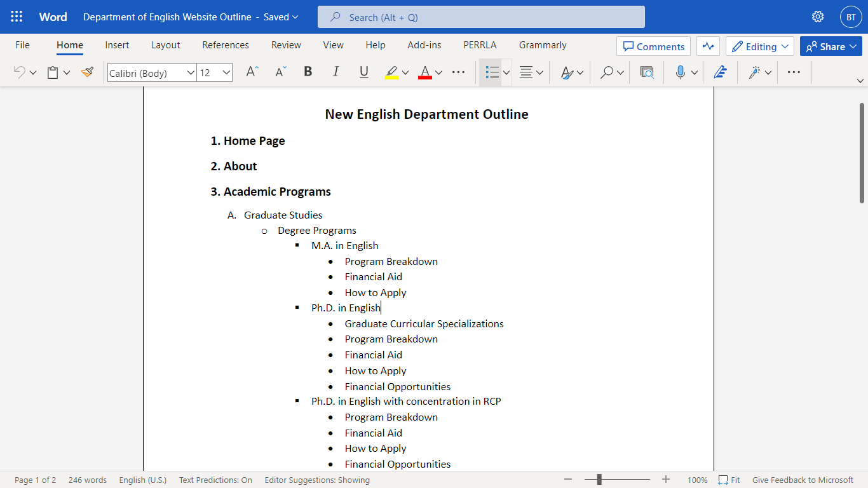Open the Editor pen icon
868x488 pixels.
(720, 72)
